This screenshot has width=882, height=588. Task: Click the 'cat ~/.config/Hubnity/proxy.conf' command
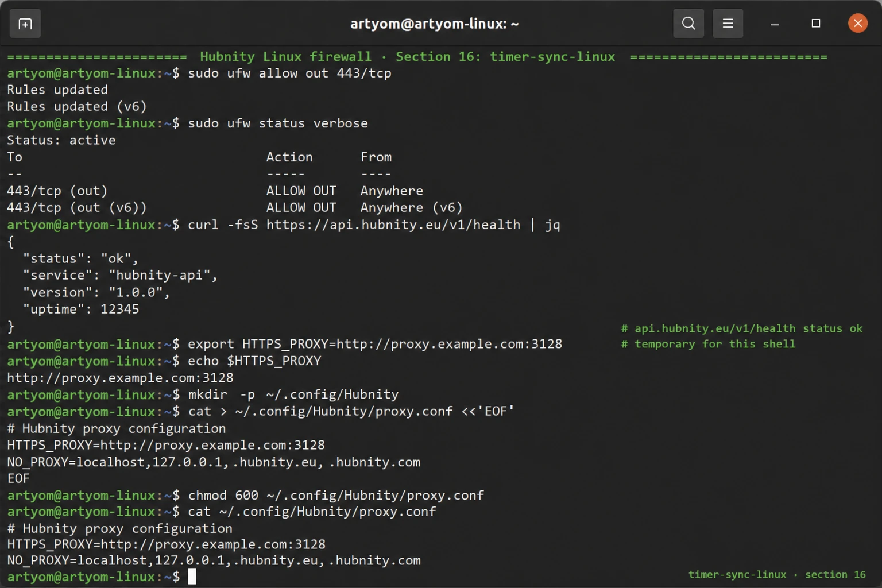pos(312,511)
